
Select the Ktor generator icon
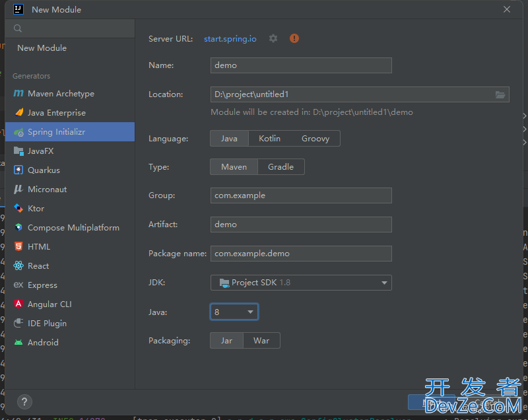point(18,209)
